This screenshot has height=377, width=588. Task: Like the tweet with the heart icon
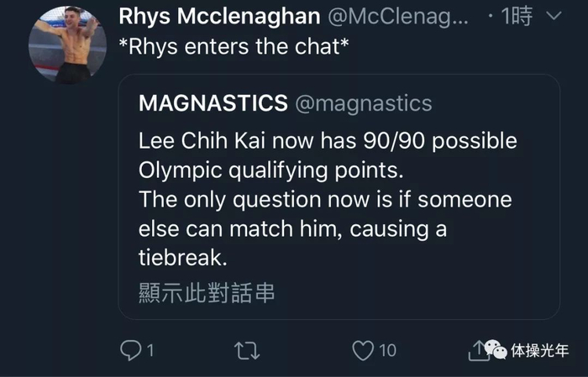click(363, 349)
